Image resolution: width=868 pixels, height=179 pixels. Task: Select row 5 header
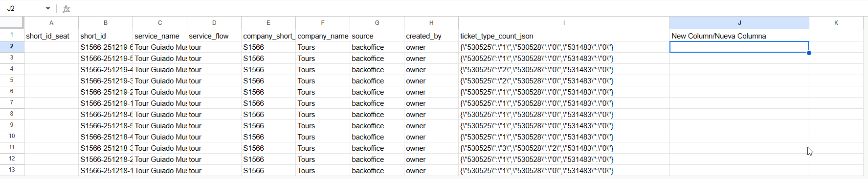(x=12, y=80)
